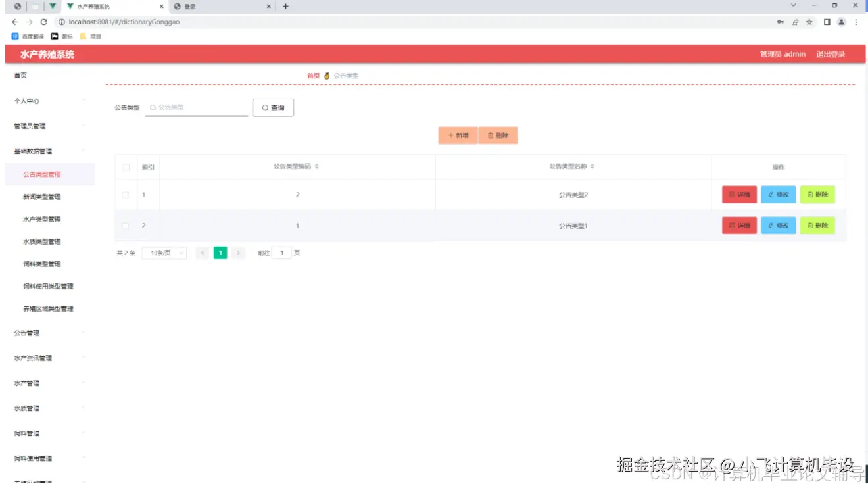Open the browser profile avatar icon
Image resolution: width=868 pixels, height=488 pixels.
click(x=841, y=22)
